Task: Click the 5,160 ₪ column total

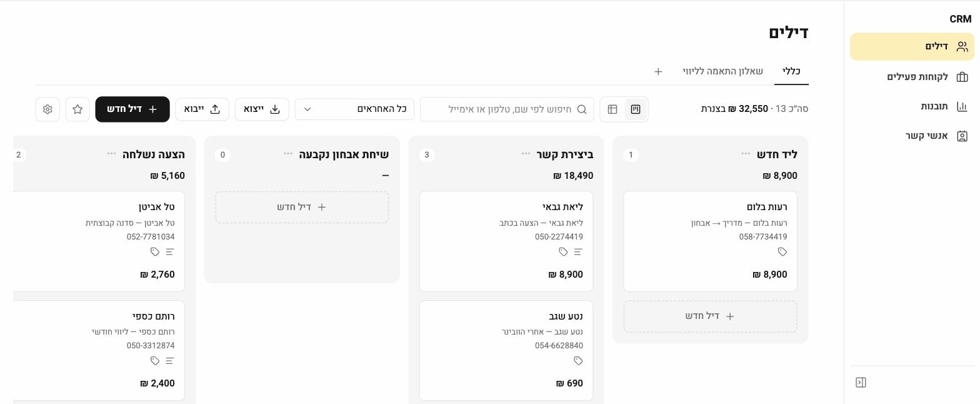Action: click(x=167, y=176)
